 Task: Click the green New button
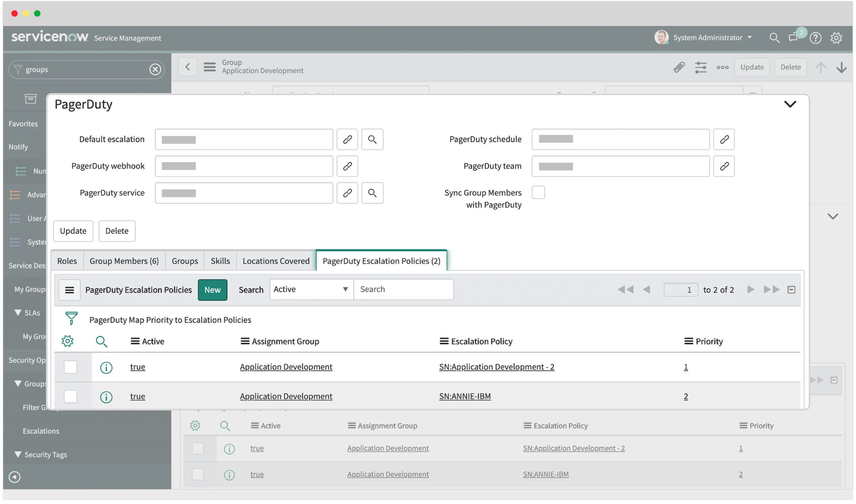(212, 290)
